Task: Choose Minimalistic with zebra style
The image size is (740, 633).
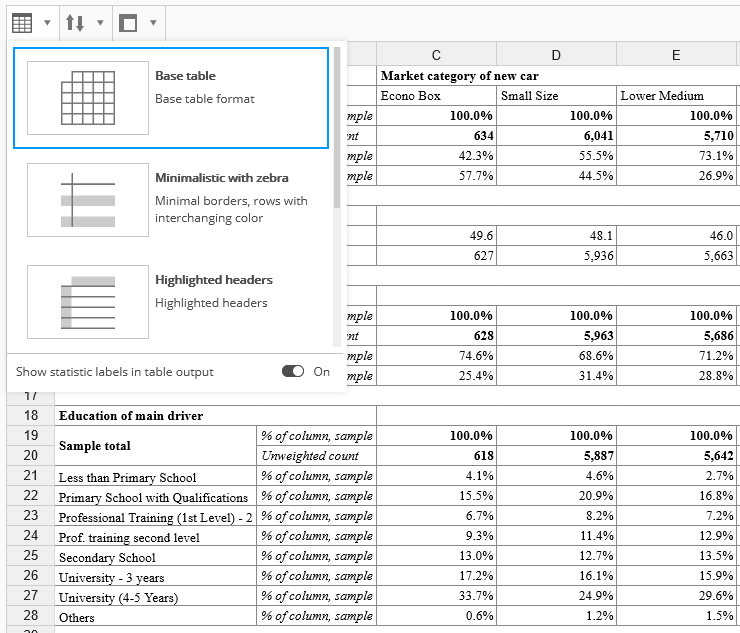Action: [171, 200]
